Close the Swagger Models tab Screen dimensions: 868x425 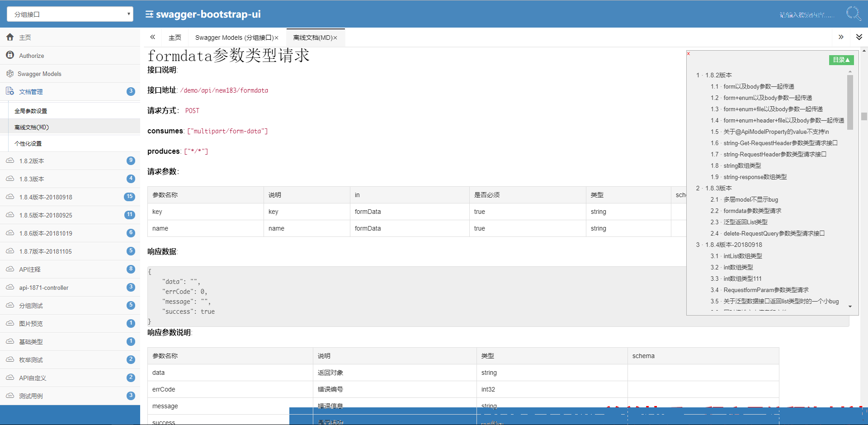pos(277,38)
